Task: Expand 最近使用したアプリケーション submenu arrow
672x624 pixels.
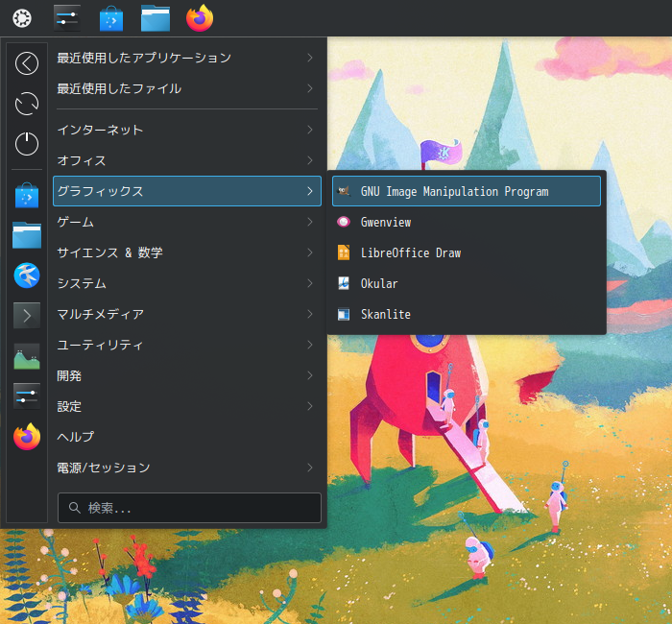Action: tap(310, 58)
